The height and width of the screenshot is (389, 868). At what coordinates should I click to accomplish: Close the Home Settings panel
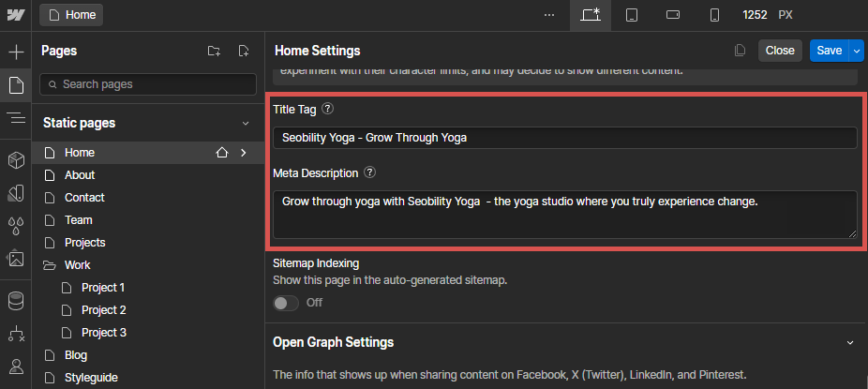780,51
